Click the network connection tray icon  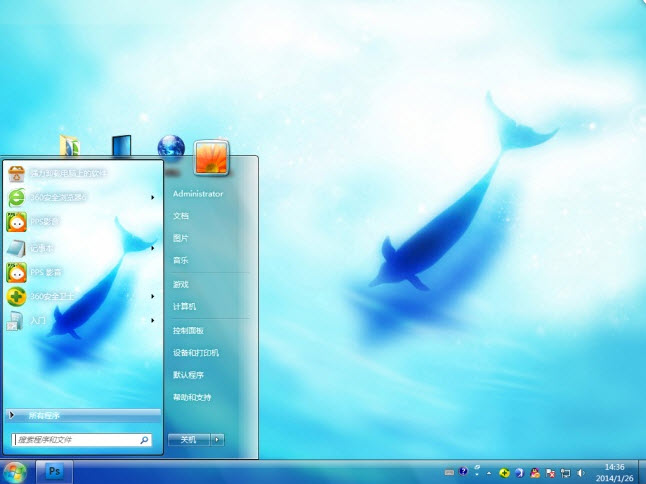click(x=566, y=473)
